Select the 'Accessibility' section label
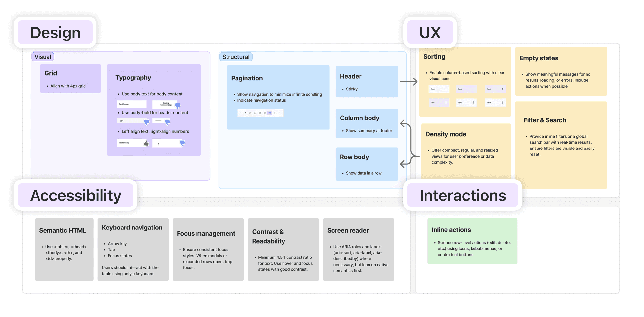This screenshot has width=644, height=317. coord(76,195)
